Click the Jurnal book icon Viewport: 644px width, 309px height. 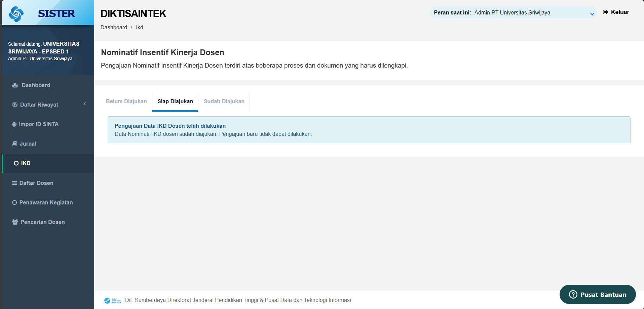pyautogui.click(x=15, y=144)
